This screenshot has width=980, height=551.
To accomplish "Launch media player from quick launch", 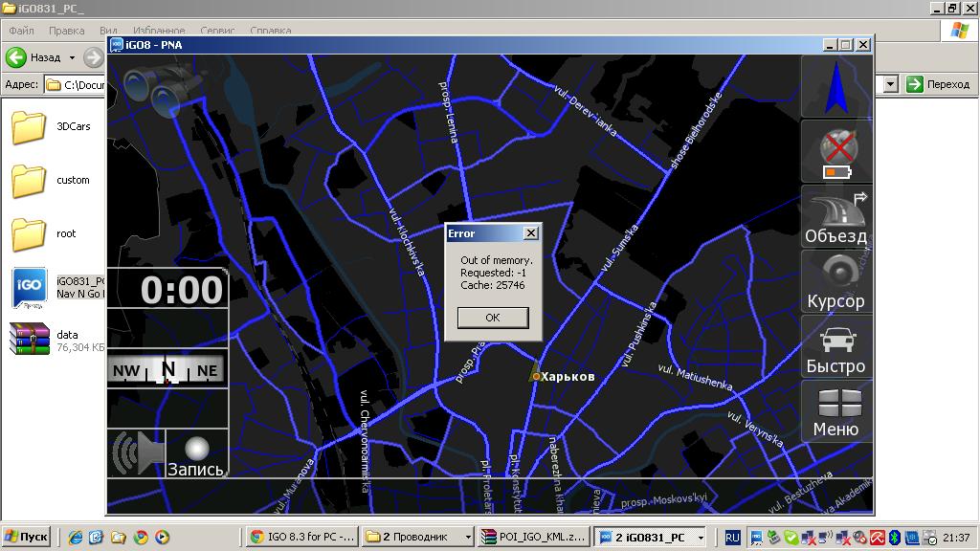I will coord(163,538).
